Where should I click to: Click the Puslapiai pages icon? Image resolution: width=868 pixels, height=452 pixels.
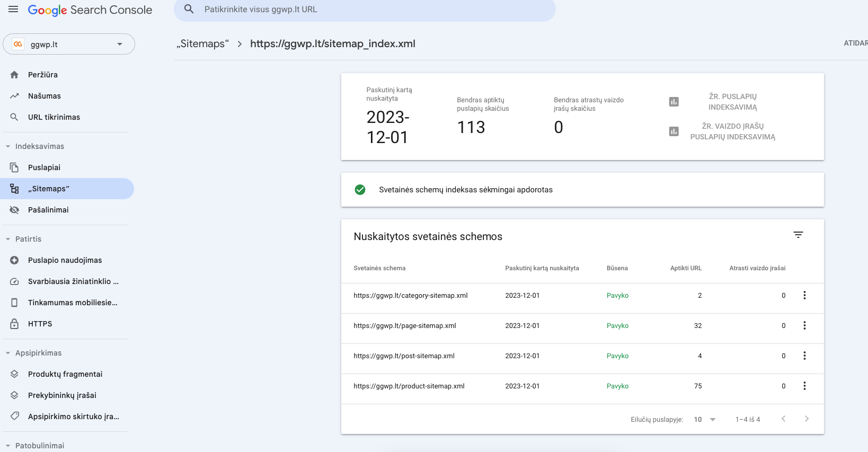(x=14, y=167)
